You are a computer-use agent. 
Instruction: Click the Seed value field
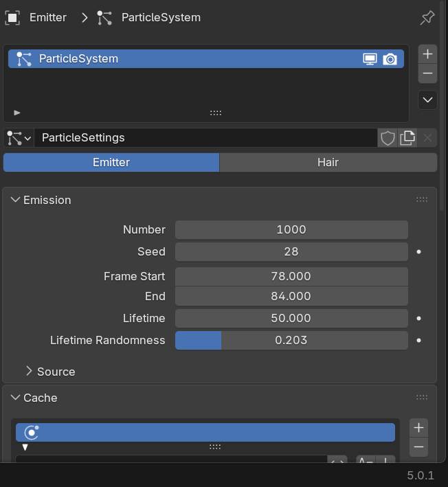tap(291, 252)
